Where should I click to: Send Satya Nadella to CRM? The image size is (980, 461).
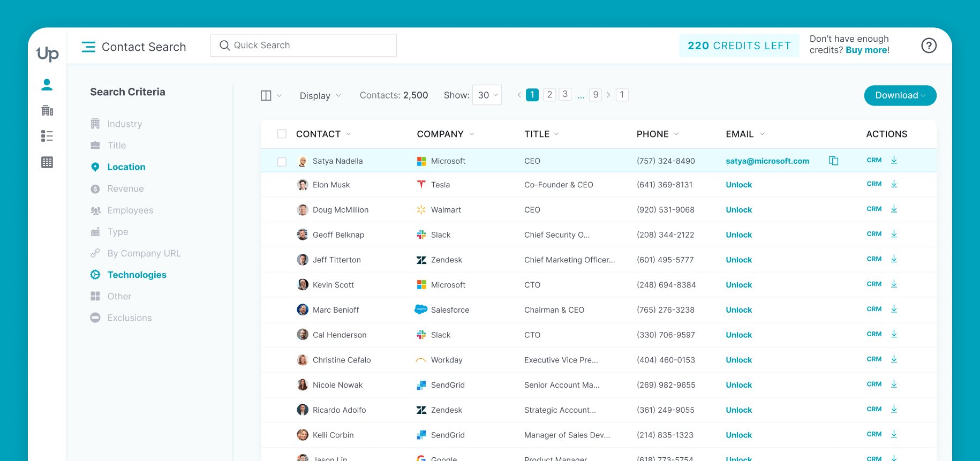coord(874,160)
